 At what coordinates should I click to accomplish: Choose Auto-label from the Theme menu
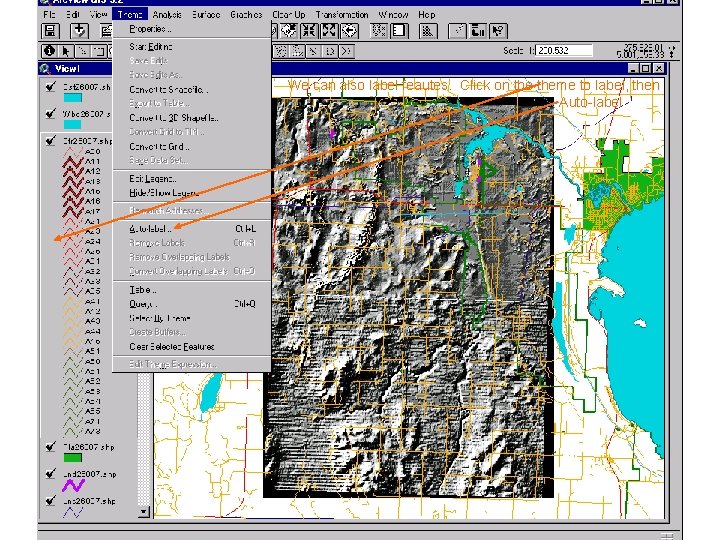point(150,228)
